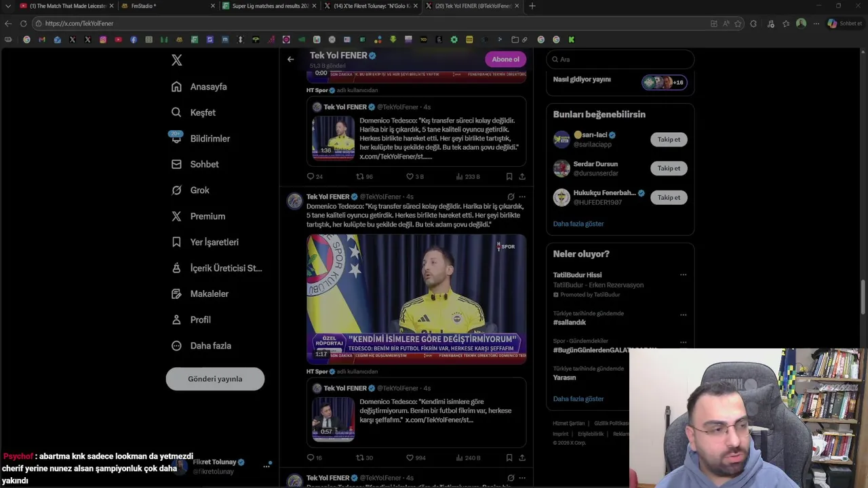Open Profil page
Image resolution: width=868 pixels, height=488 pixels.
191,319
